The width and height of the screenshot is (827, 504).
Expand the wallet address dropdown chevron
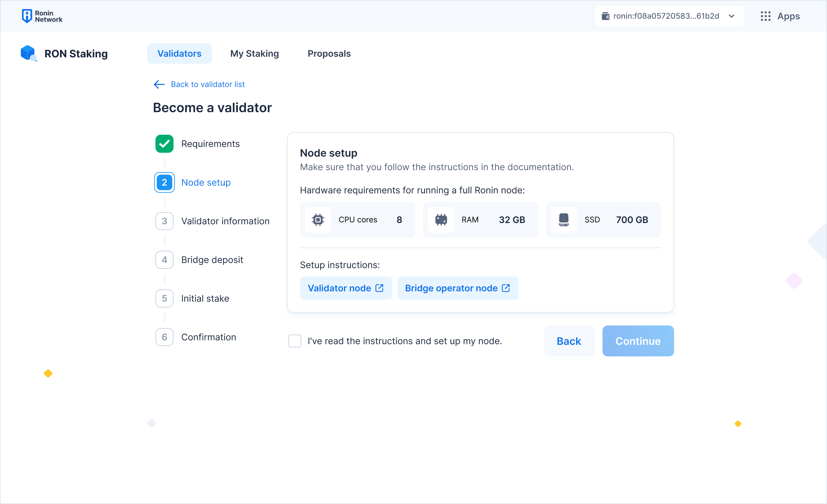click(x=732, y=16)
